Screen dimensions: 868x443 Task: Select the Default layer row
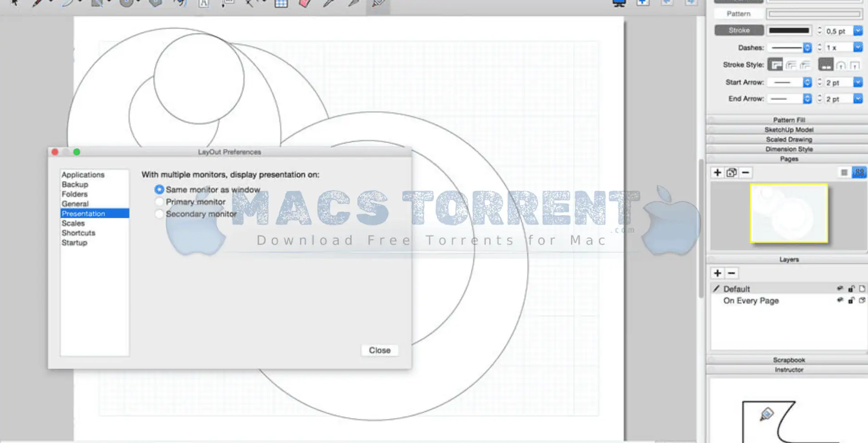click(x=789, y=289)
